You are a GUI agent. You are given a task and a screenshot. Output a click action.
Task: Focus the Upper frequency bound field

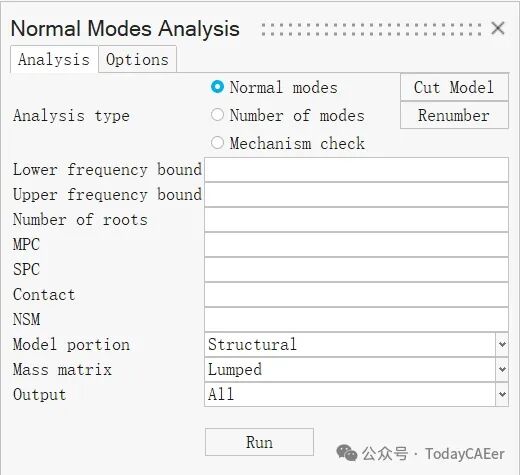(356, 195)
